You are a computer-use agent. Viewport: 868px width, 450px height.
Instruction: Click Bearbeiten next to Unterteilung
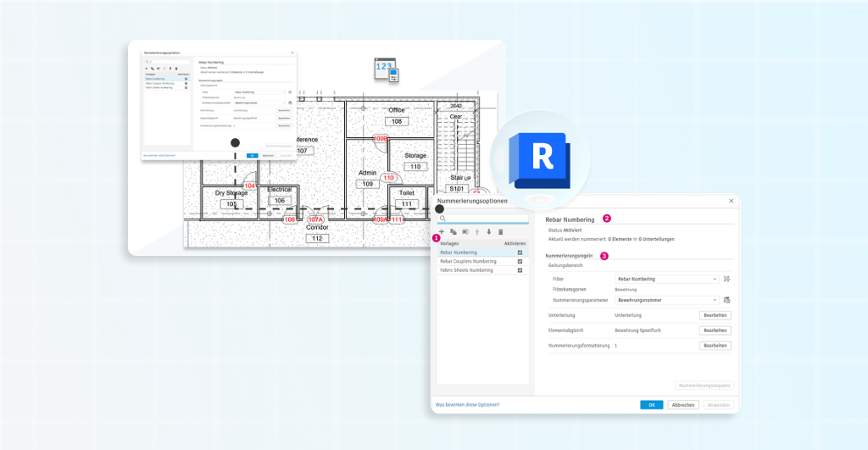pyautogui.click(x=715, y=315)
